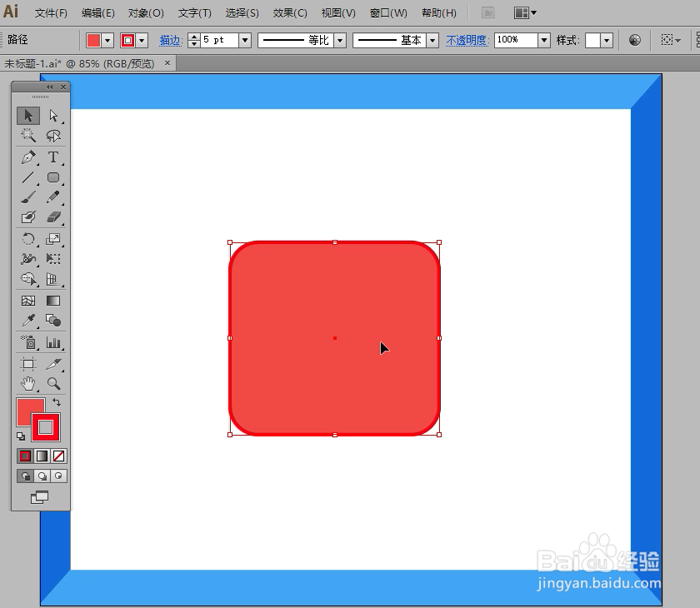Viewport: 700px width, 608px height.
Task: Open stroke weight dropdown
Action: pyautogui.click(x=245, y=40)
